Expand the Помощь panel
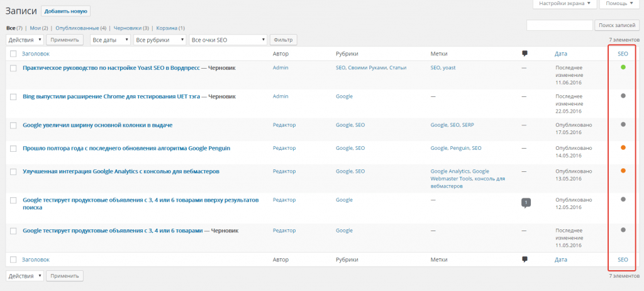 tap(620, 3)
